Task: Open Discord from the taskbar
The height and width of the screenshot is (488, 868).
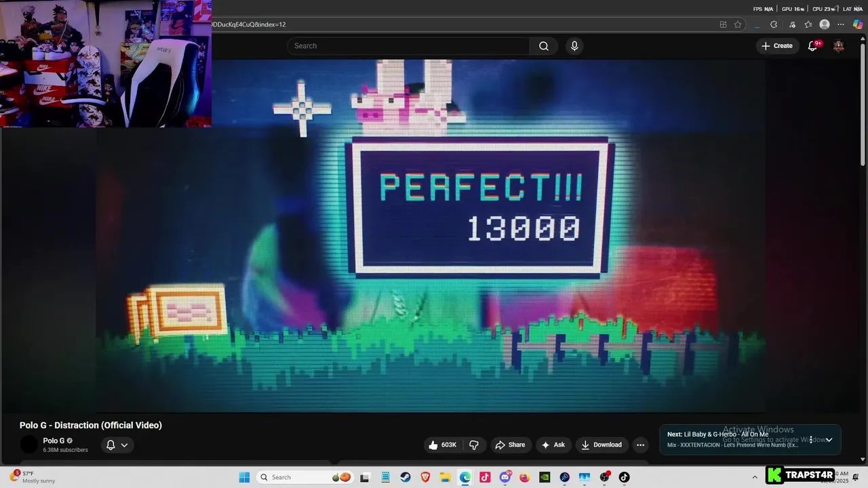Action: 505,477
